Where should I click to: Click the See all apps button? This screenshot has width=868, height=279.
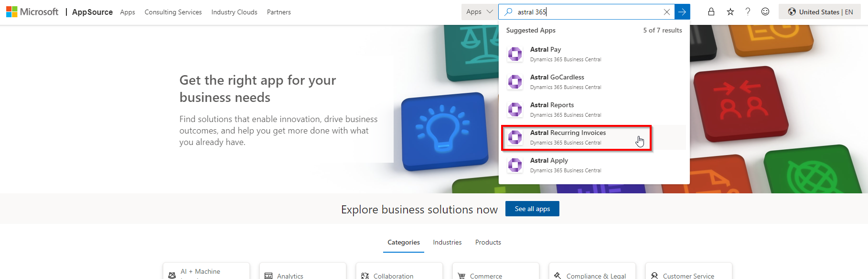(532, 209)
